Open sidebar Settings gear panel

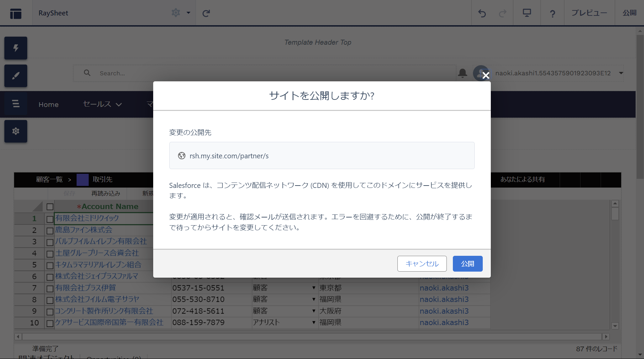(x=16, y=131)
